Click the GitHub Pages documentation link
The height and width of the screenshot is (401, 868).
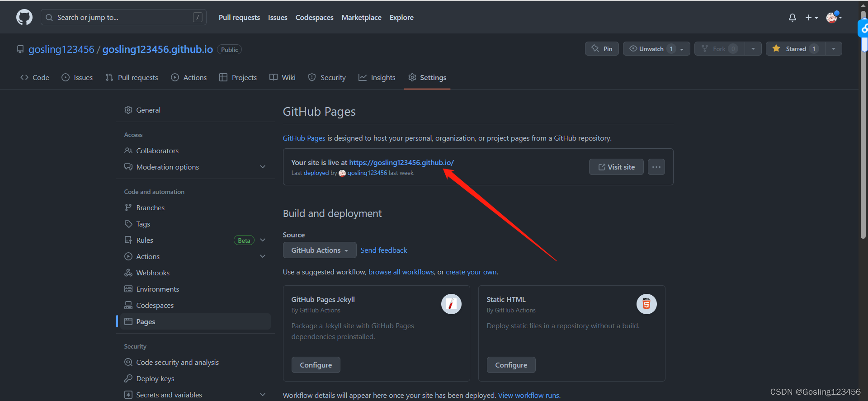[x=304, y=138]
